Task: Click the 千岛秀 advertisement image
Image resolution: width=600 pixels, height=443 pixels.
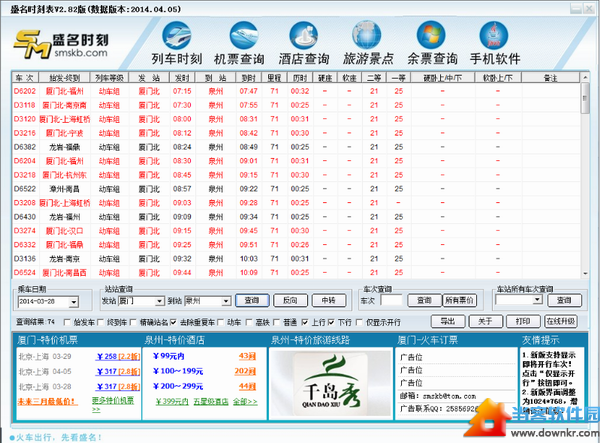Action: 331,383
